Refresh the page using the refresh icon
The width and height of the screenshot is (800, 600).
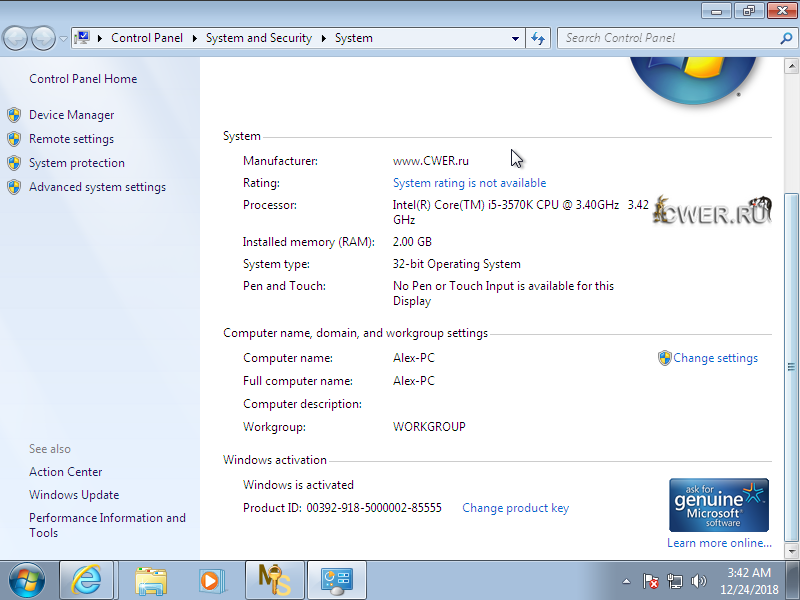[538, 37]
